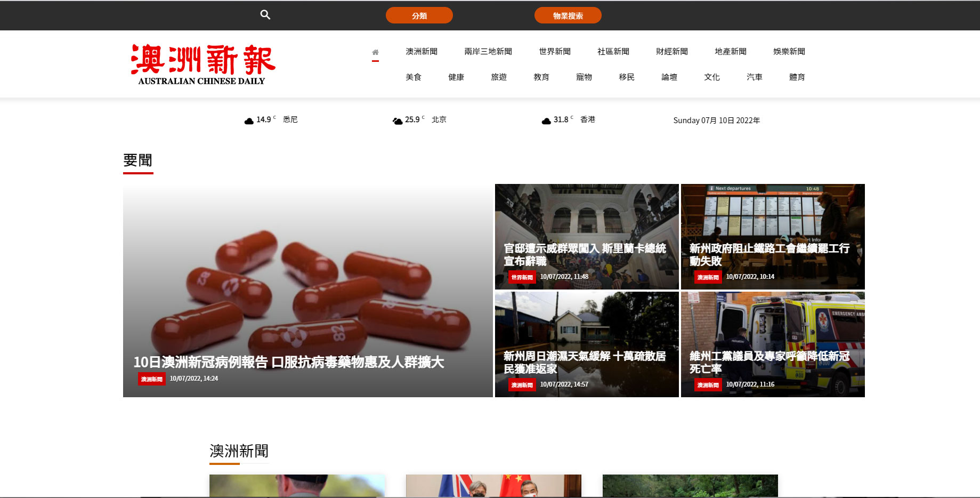This screenshot has width=980, height=498.
Task: Open the 物業搜索 property search menu
Action: (568, 15)
